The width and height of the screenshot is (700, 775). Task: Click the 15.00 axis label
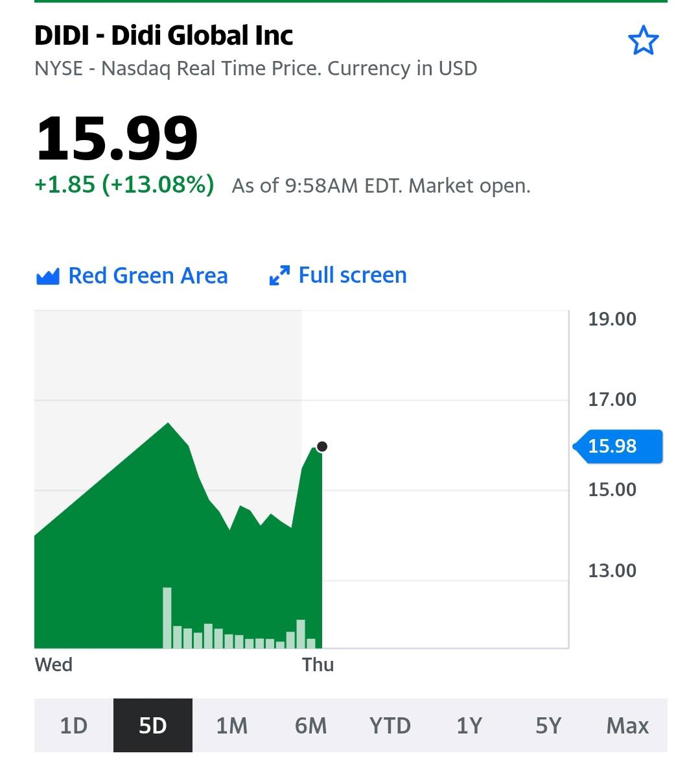pyautogui.click(x=612, y=490)
